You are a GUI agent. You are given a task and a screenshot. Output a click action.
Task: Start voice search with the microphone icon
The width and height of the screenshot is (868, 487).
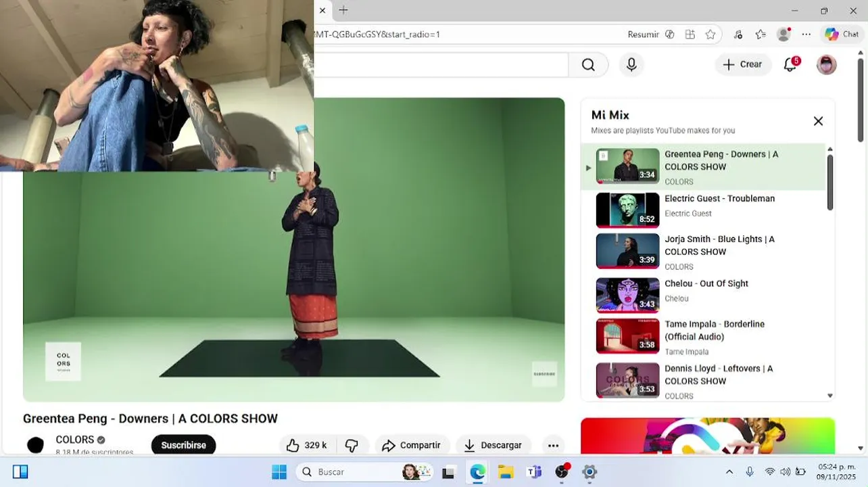click(x=631, y=65)
